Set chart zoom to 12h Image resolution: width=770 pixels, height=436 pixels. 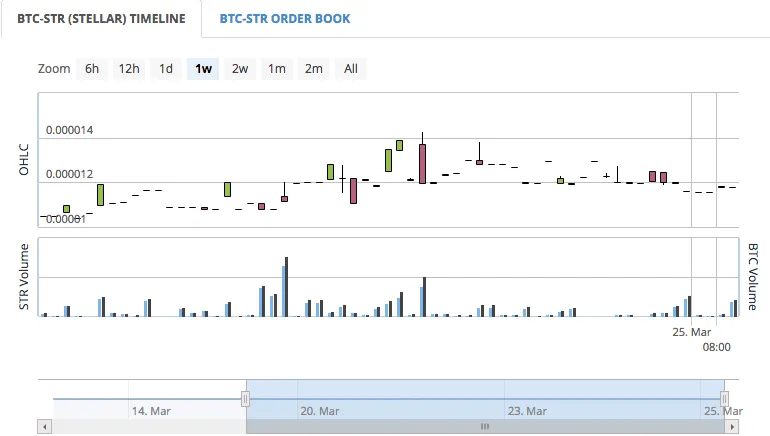click(129, 69)
